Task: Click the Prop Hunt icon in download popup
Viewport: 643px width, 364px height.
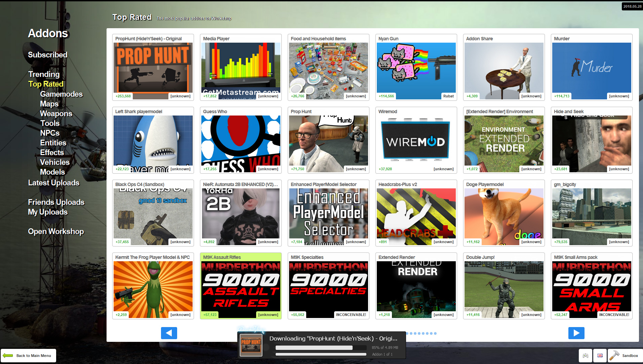Action: pyautogui.click(x=251, y=345)
